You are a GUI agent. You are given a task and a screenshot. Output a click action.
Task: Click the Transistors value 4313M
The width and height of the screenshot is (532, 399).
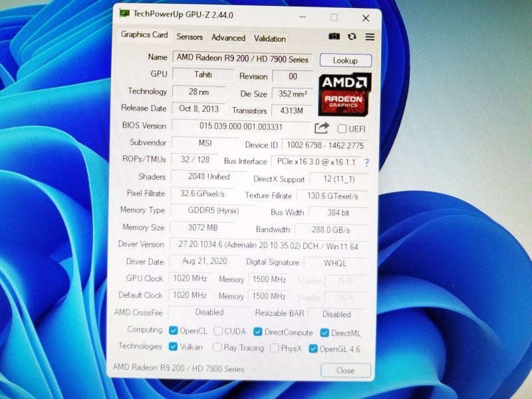pos(292,110)
